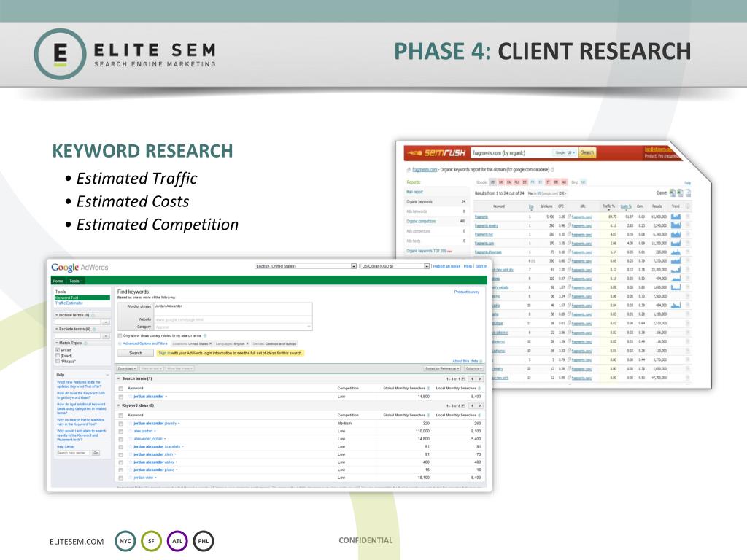The width and height of the screenshot is (747, 560).
Task: Click the AdWords Home tab
Action: 58,281
